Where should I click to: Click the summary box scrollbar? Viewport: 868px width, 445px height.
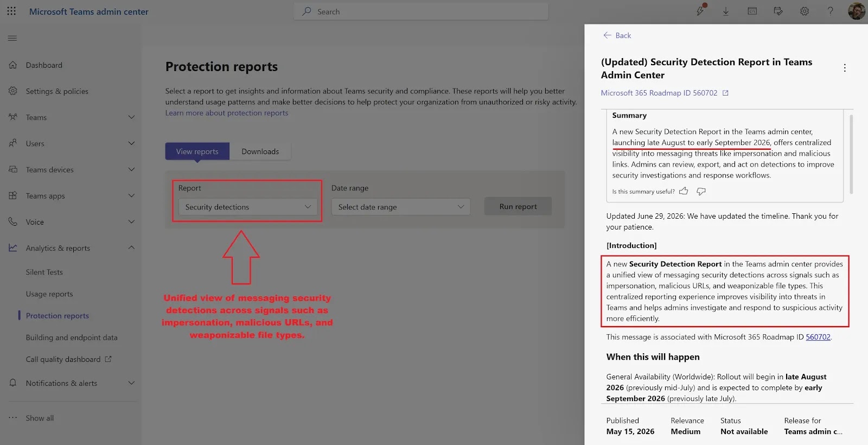[851, 154]
